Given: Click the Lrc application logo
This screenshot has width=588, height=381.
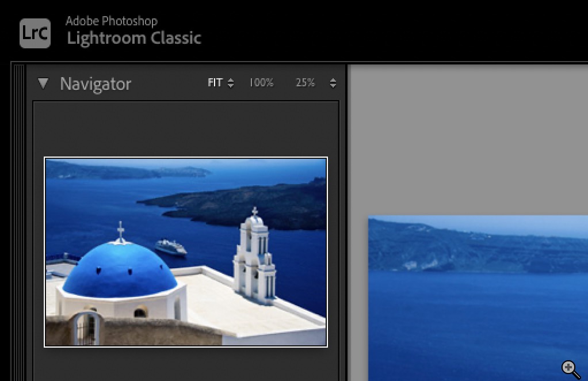Looking at the screenshot, I should [x=35, y=33].
